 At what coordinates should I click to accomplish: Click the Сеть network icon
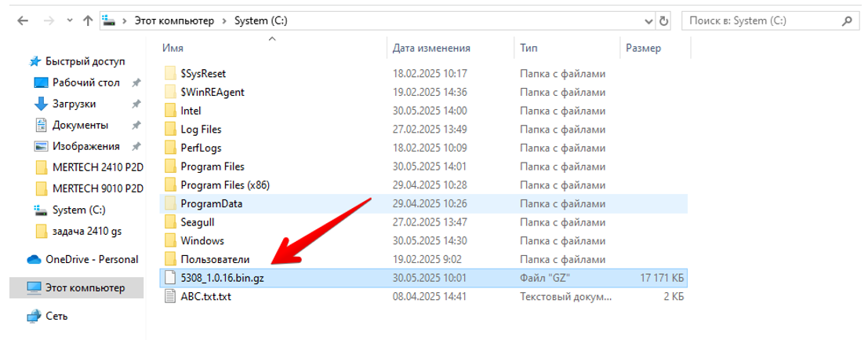click(x=34, y=316)
